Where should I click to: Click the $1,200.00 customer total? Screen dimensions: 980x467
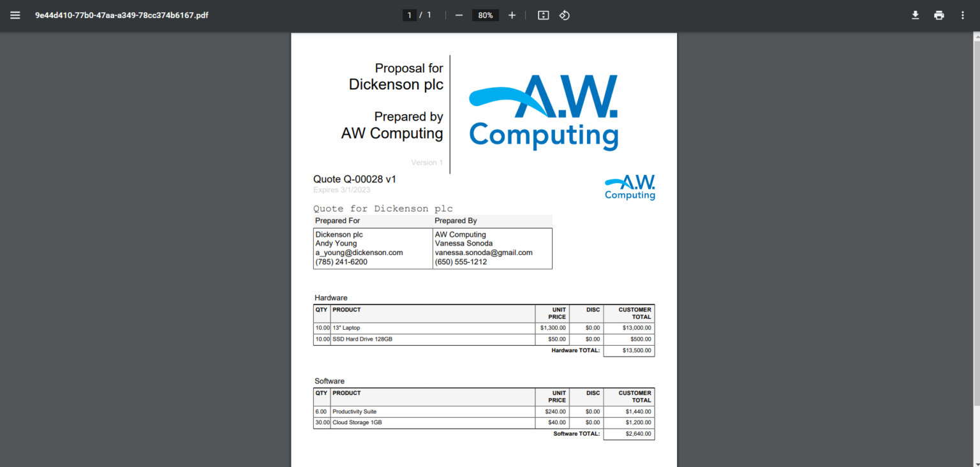pos(639,422)
